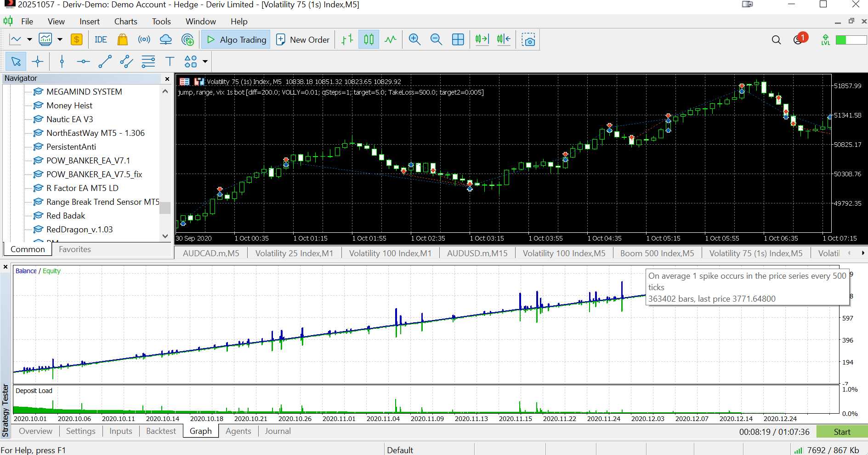
Task: Select the crosshair tool
Action: click(x=38, y=61)
